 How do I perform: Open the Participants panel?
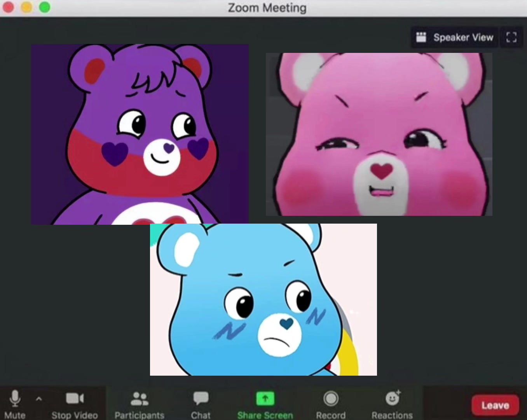[139, 404]
